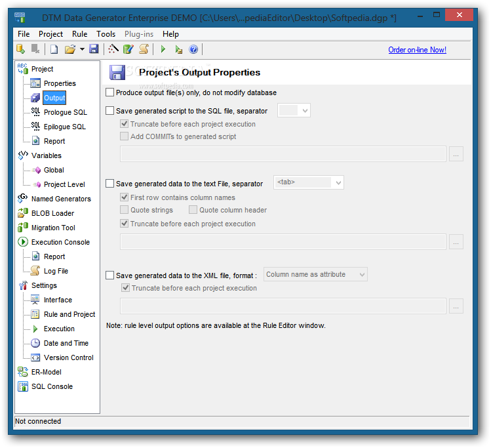Viewport: 491px width, 448px height.
Task: Run project with green play icon
Action: point(163,49)
